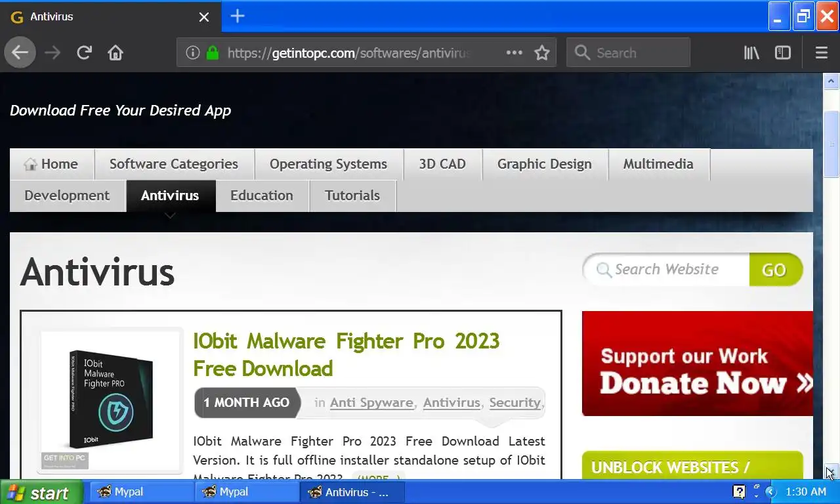The height and width of the screenshot is (504, 840).
Task: Click the browser Search box
Action: 628,52
